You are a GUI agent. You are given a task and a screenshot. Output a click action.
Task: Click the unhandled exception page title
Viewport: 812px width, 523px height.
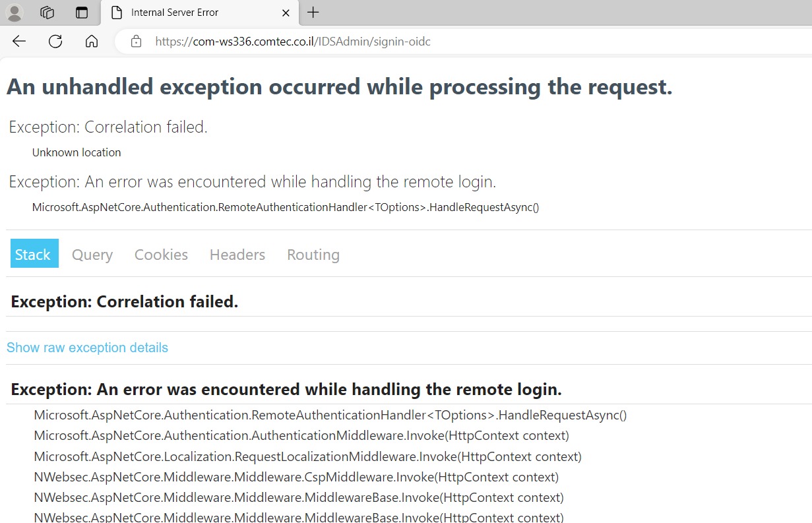coord(338,86)
